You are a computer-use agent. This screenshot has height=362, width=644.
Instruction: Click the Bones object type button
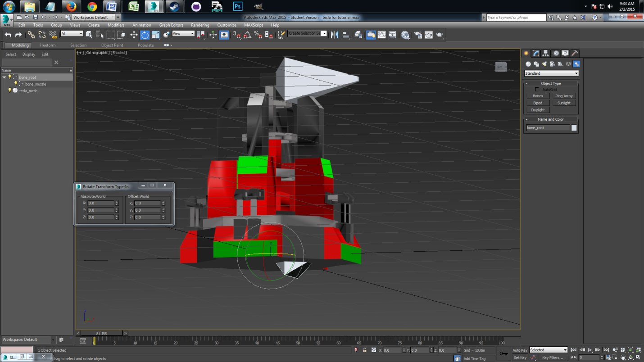click(538, 96)
